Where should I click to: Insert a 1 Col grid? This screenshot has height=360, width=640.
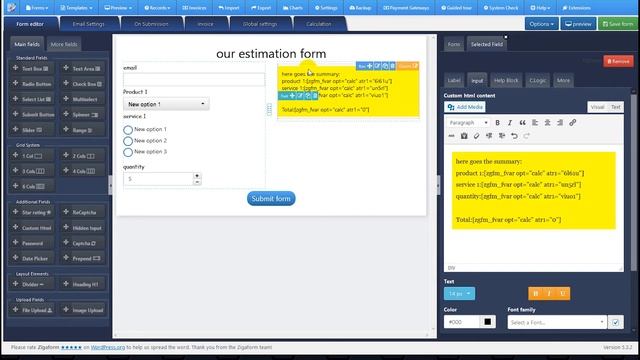coord(32,156)
